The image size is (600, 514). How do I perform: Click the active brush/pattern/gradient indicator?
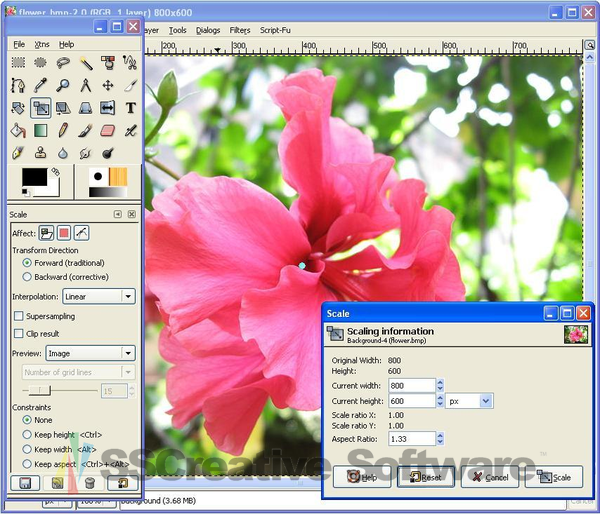(108, 182)
